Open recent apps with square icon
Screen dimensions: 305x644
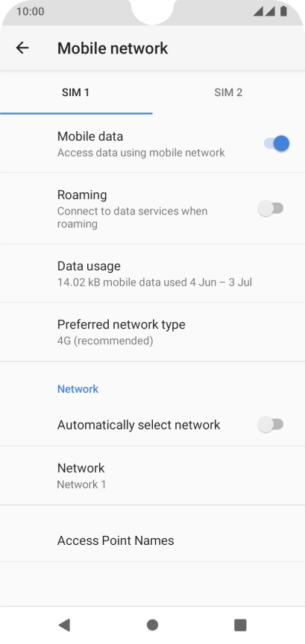pos(240,625)
